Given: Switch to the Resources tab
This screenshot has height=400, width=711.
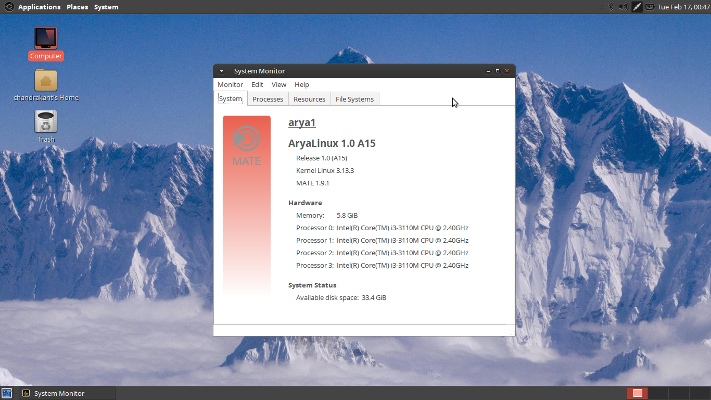Looking at the screenshot, I should coord(309,99).
